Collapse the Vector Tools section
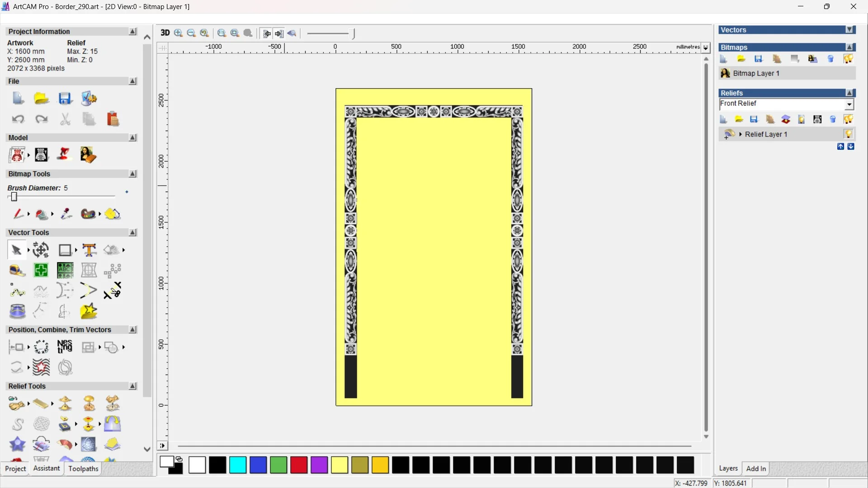The image size is (868, 488). tap(132, 232)
